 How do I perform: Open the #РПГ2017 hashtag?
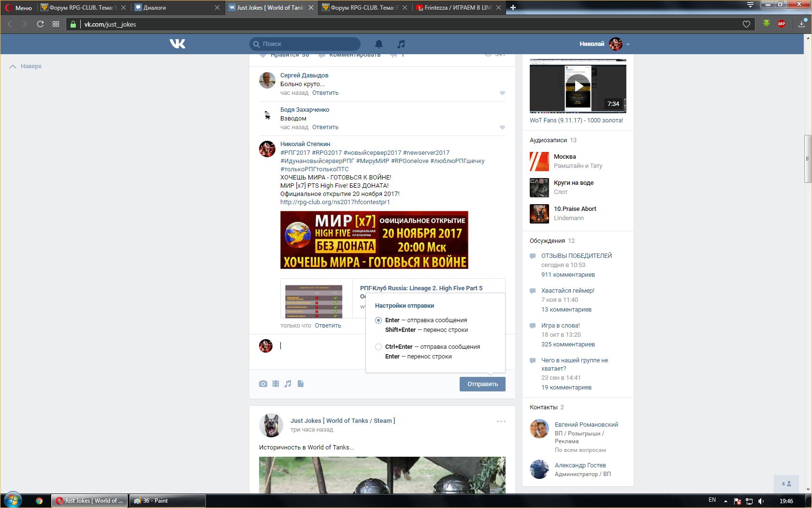(x=295, y=153)
